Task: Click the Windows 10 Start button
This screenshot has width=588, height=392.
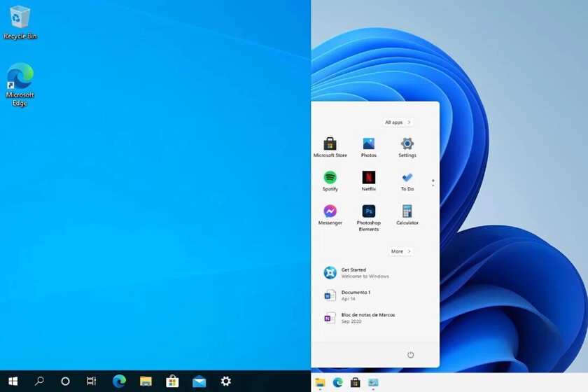Action: point(13,381)
